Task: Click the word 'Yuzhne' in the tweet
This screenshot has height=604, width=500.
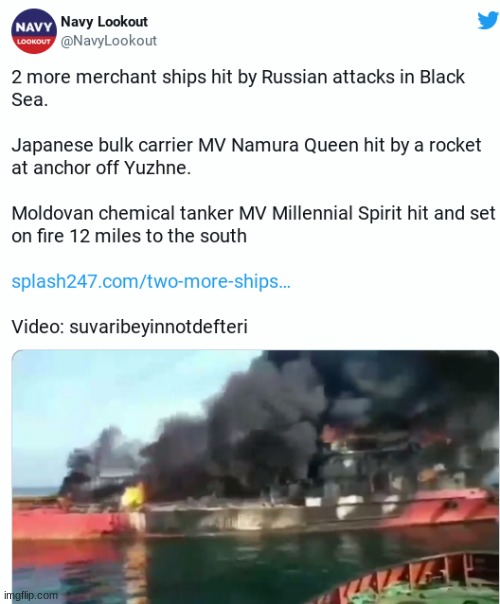Action: click(155, 168)
